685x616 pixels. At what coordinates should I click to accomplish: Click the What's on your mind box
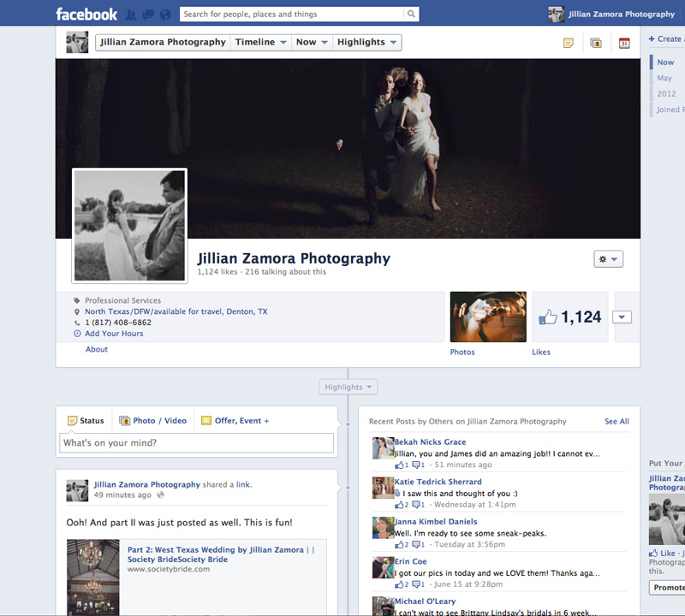click(x=197, y=442)
